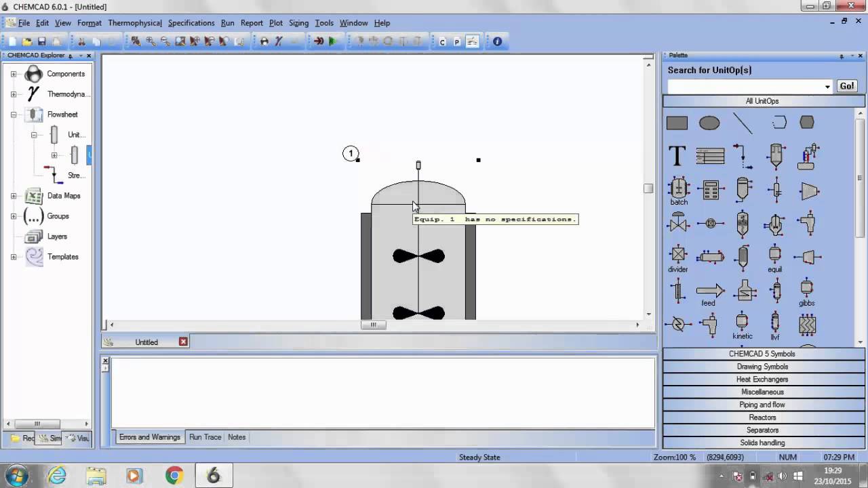
Task: Select the Text tool in the palette
Action: (x=676, y=156)
